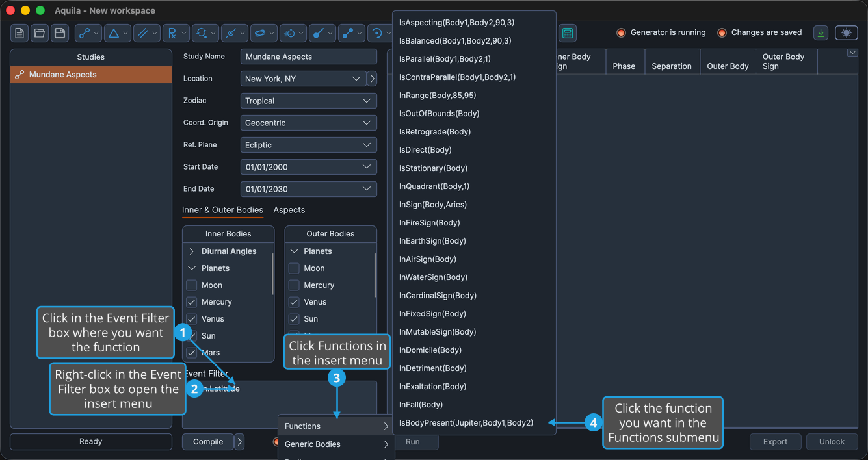Switch to the Aspects tab
Viewport: 868px width, 460px height.
coord(289,210)
